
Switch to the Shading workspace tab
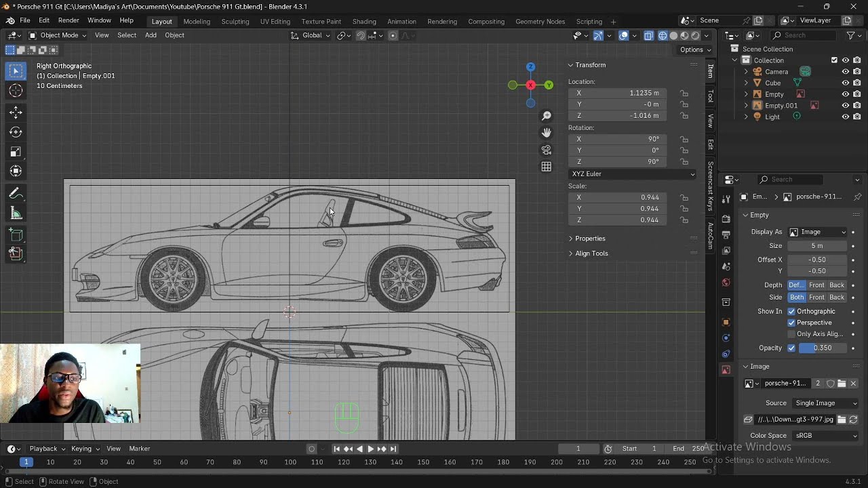(x=364, y=22)
